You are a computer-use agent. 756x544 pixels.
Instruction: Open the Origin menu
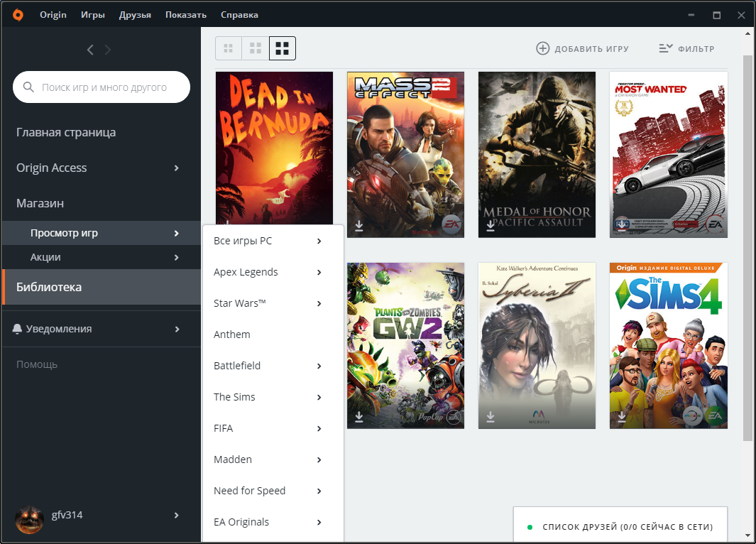coord(53,15)
